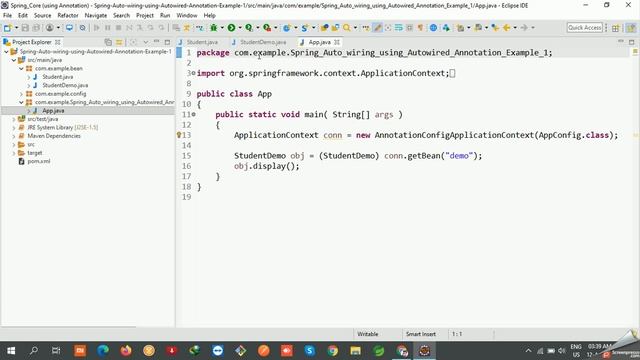Toggle Show Whitespace Characters pilcrow icon
The height and width of the screenshot is (360, 640).
[420, 28]
